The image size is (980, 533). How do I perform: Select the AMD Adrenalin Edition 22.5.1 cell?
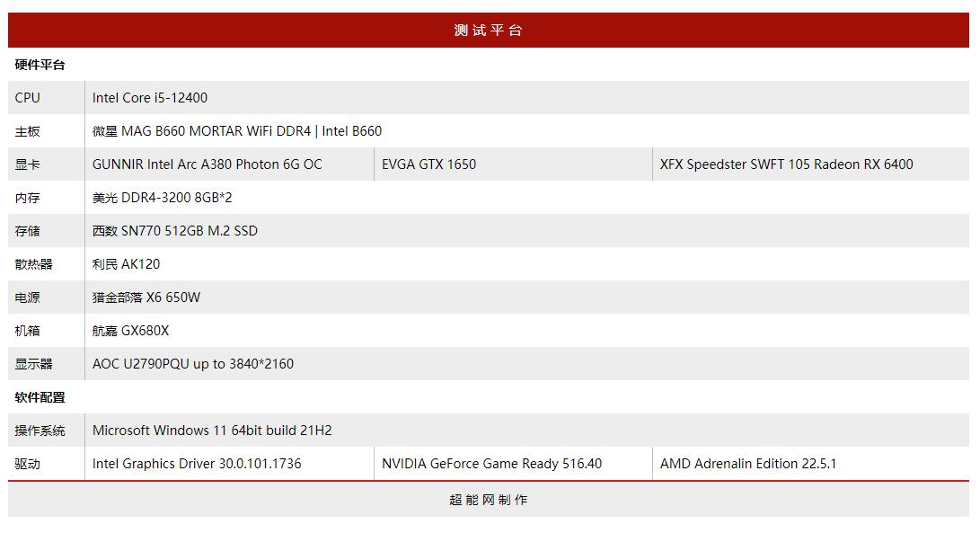click(x=748, y=464)
